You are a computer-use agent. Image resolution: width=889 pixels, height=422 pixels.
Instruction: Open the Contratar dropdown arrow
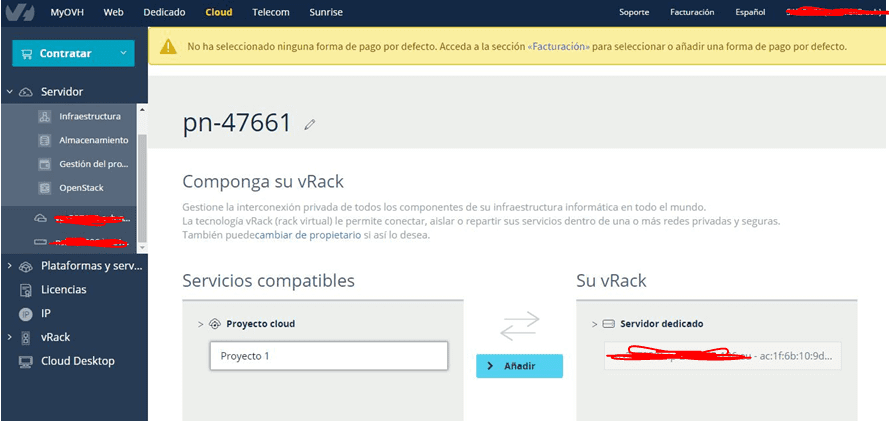124,53
